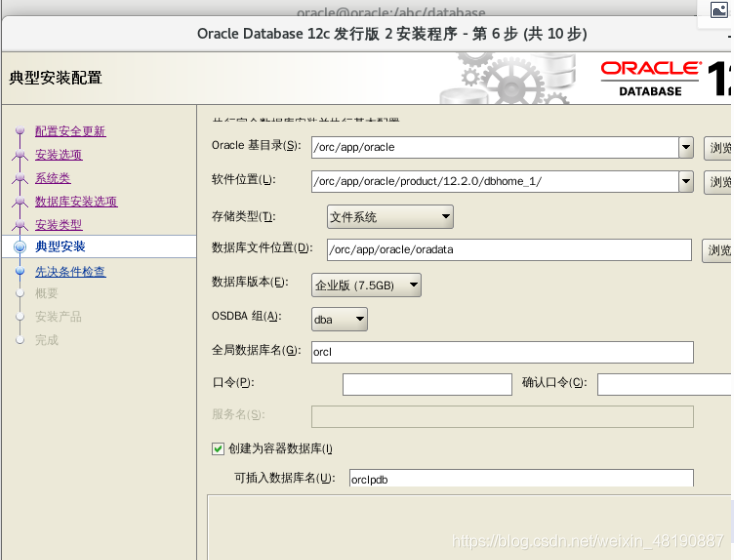
Task: Open the 数据库版本 企业版 dropdown
Action: click(367, 285)
